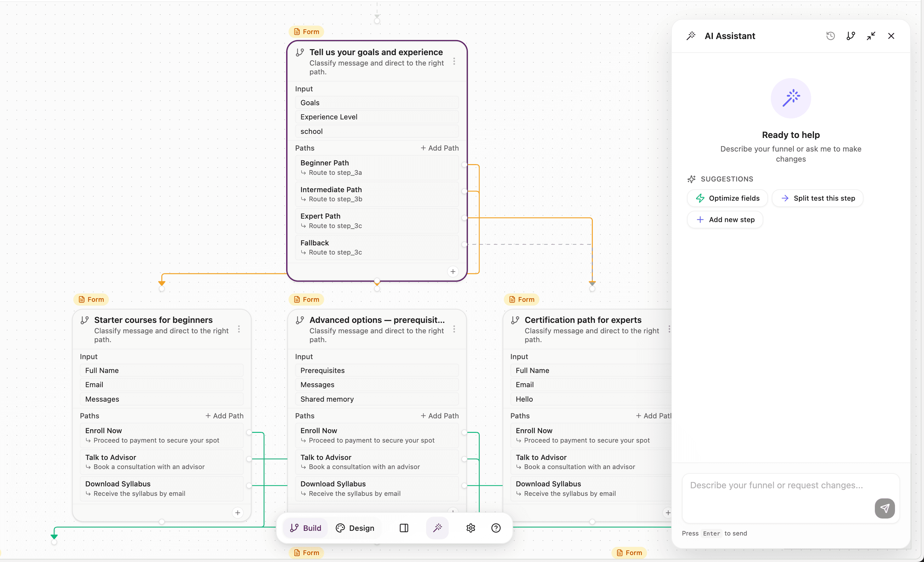This screenshot has width=924, height=562.
Task: Select the magic wand tool in bottom toolbar
Action: 437,528
